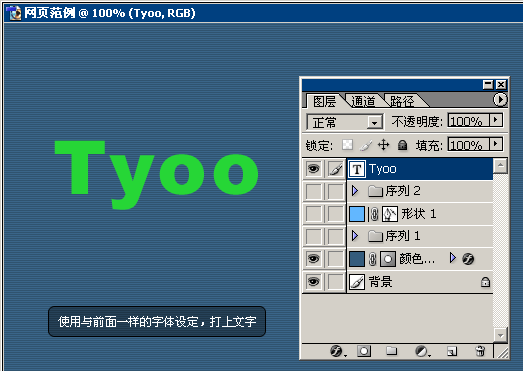Click the folder icon of 序列 2

click(x=375, y=191)
